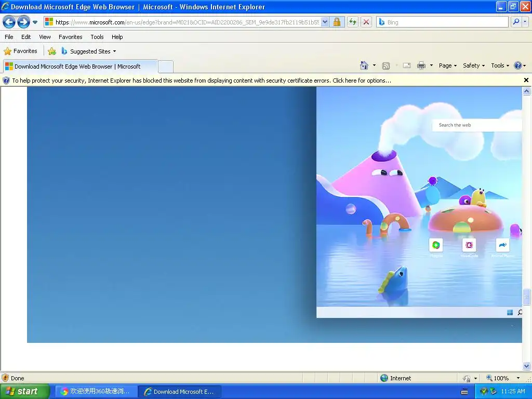
Task: Click the status bar warning shield icon
Action: click(x=5, y=378)
